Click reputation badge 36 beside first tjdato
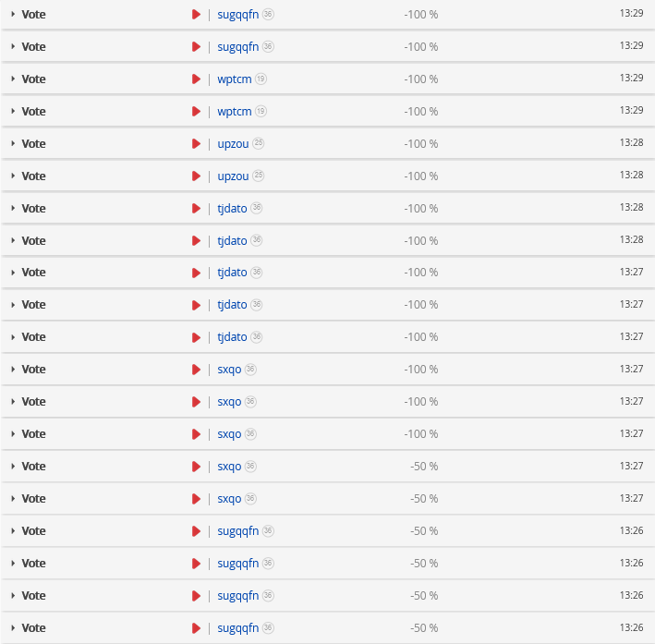This screenshot has width=655, height=644. [256, 209]
